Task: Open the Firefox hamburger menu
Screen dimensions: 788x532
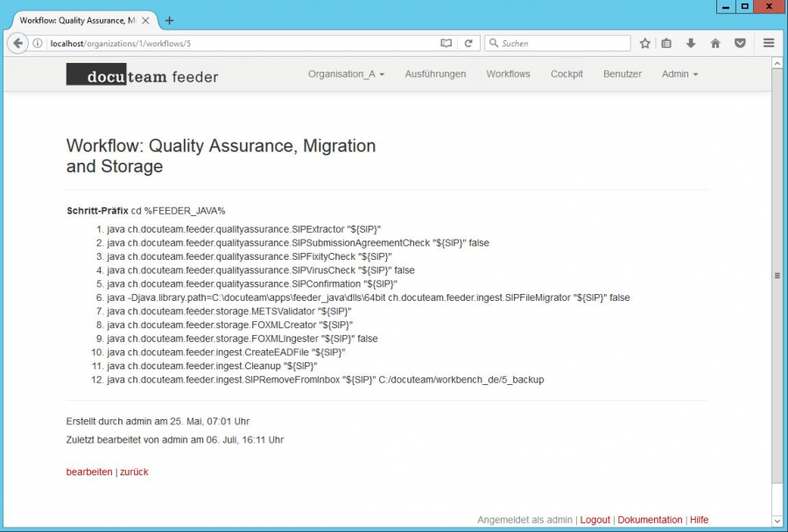Action: point(768,43)
